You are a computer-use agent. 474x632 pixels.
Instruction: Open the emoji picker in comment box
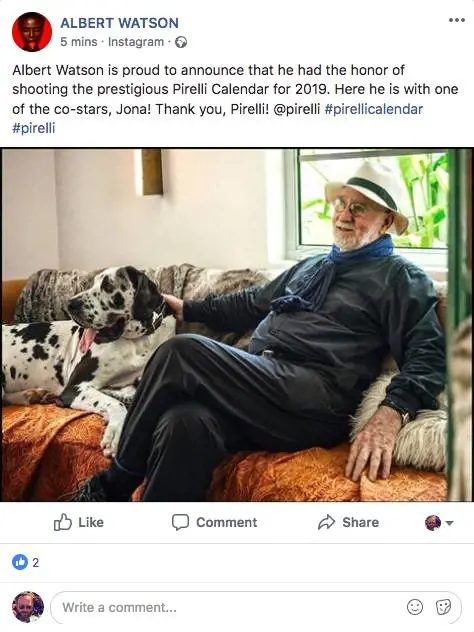[x=415, y=607]
